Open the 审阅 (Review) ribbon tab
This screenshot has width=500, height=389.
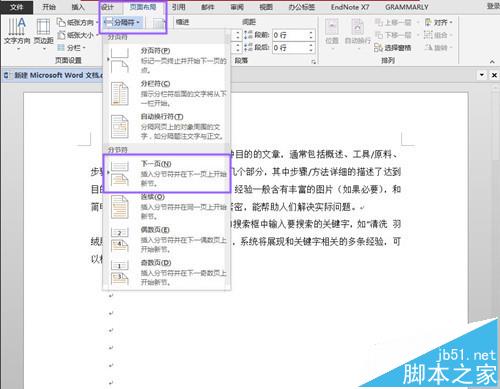(x=237, y=7)
